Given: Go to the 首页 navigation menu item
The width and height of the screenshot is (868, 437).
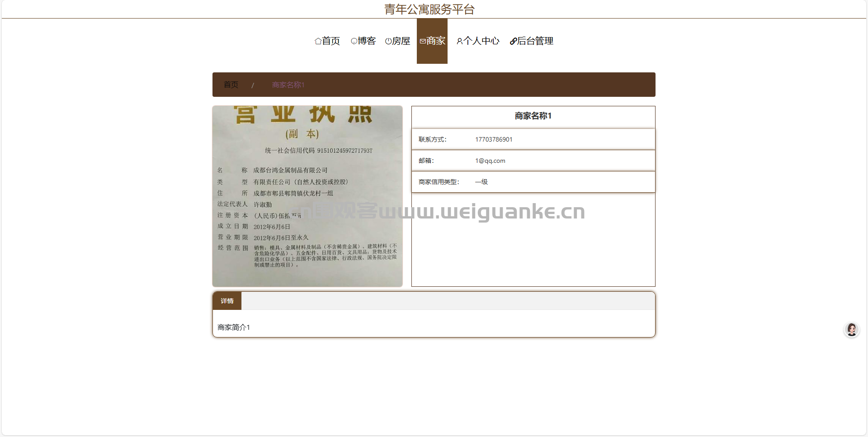Looking at the screenshot, I should click(327, 41).
